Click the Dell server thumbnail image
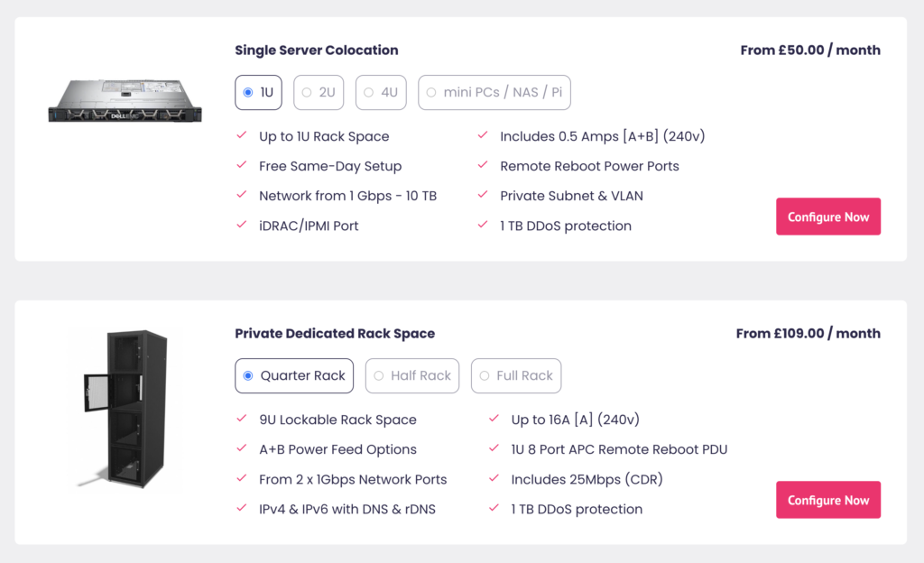Screen dimensions: 924x563 click(124, 99)
